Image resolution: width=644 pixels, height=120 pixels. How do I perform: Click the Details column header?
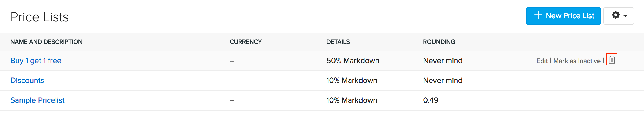coord(338,42)
